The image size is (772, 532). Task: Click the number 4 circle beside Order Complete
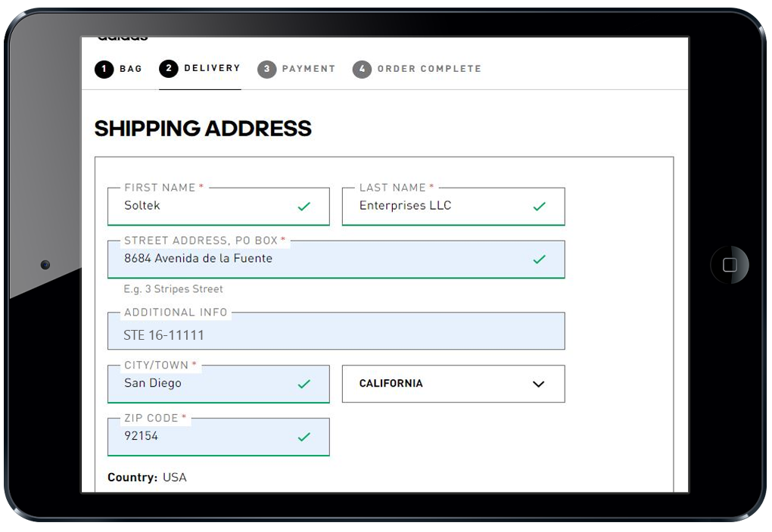click(x=362, y=70)
